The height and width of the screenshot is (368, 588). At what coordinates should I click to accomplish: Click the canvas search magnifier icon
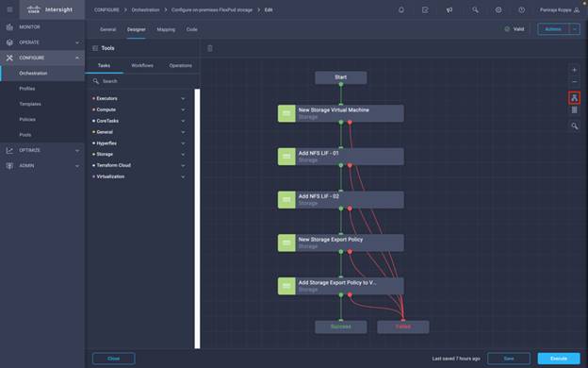tap(574, 126)
